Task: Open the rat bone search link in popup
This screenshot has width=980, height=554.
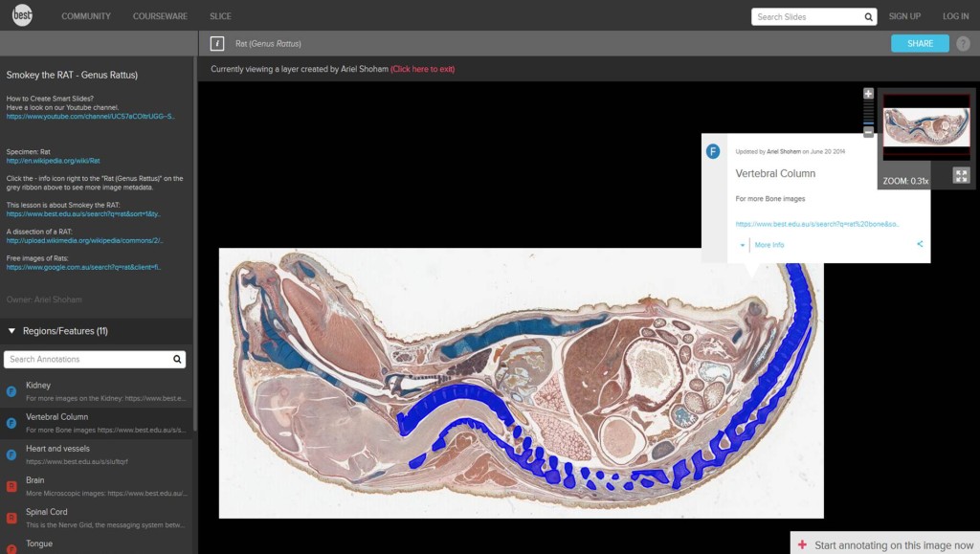Action: (817, 224)
